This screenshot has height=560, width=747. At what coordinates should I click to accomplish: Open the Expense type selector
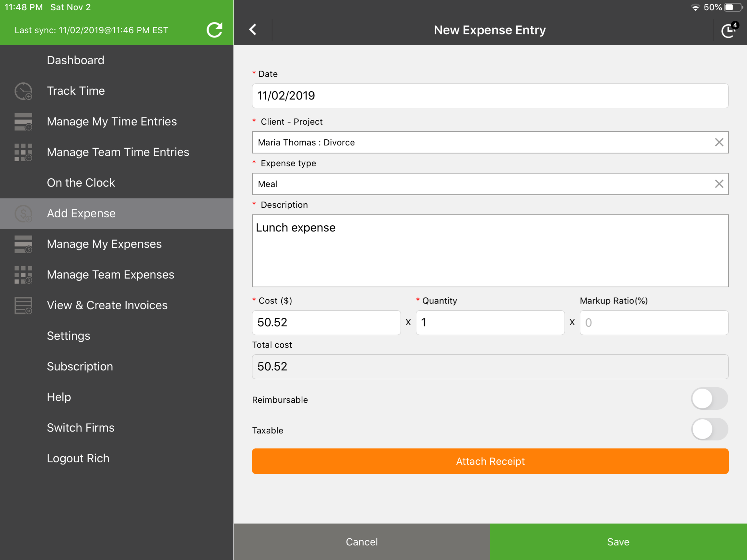pos(490,184)
